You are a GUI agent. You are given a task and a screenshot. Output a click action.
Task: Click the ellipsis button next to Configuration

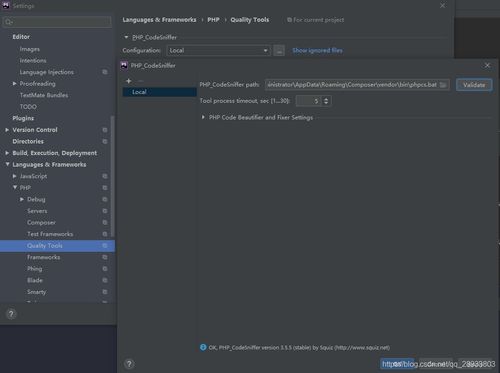click(279, 51)
